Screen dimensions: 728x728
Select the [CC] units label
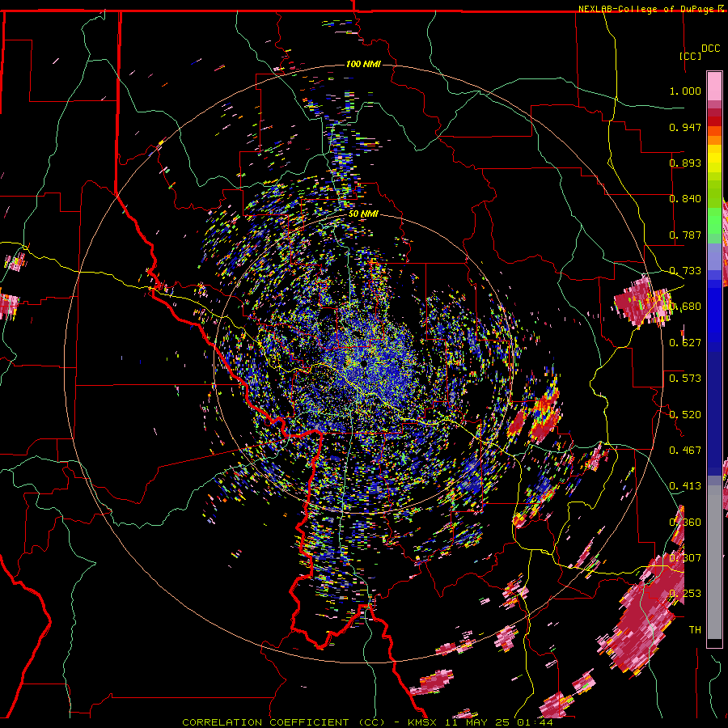691,56
